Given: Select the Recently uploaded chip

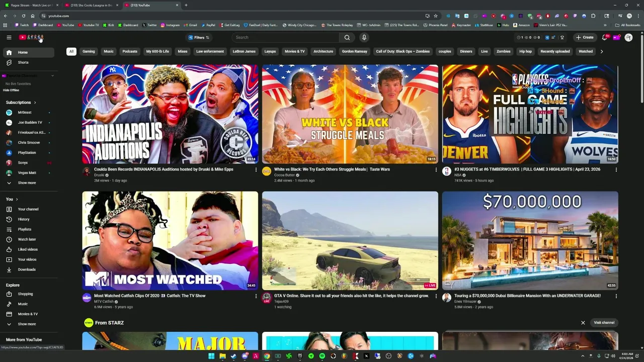Looking at the screenshot, I should point(555,51).
